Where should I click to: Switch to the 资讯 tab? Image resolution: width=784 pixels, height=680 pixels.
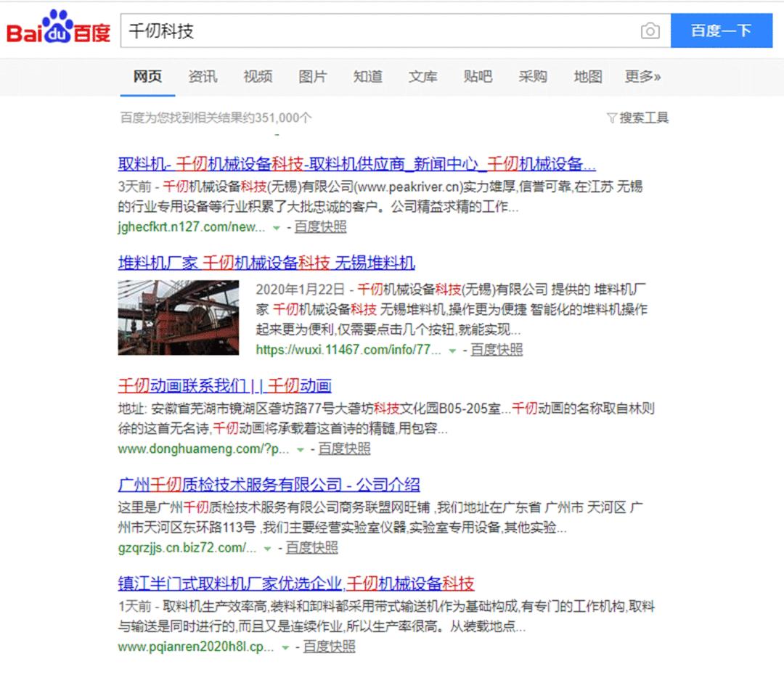tap(202, 76)
